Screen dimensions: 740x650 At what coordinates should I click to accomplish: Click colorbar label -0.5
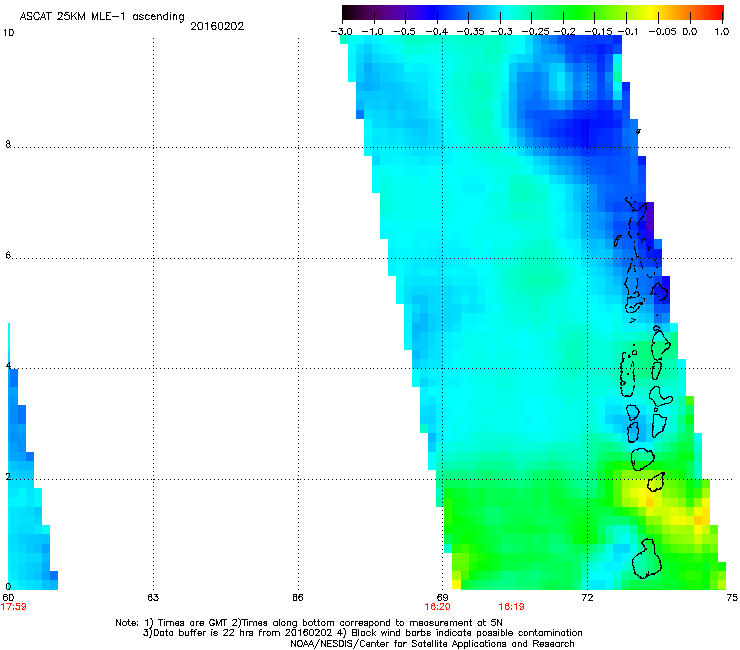click(x=404, y=32)
